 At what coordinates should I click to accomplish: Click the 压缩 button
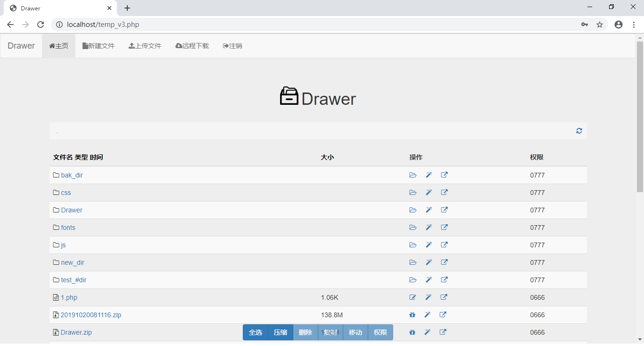281,332
